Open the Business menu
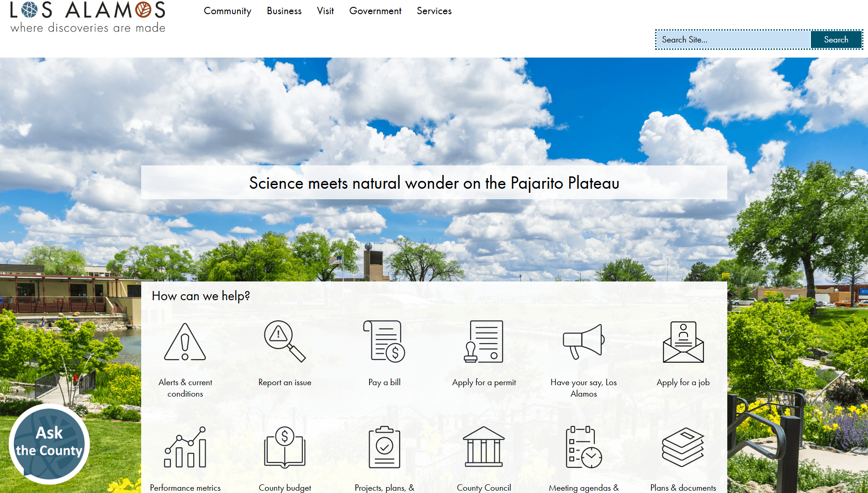The width and height of the screenshot is (868, 493). (284, 11)
